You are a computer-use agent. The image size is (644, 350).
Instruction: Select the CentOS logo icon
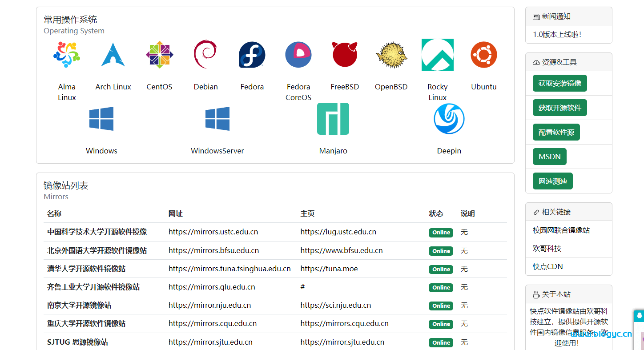tap(159, 55)
